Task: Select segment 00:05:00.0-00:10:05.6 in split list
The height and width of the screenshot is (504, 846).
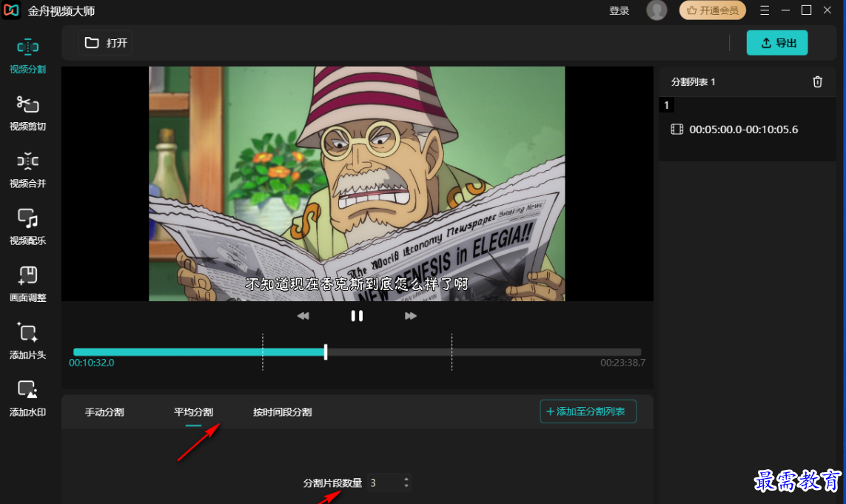Action: (x=743, y=130)
